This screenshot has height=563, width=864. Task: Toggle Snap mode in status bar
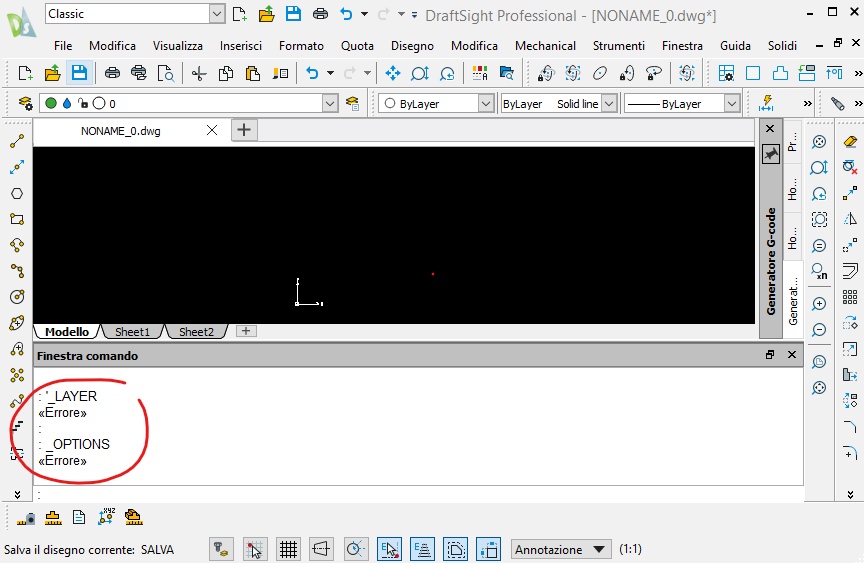(255, 549)
